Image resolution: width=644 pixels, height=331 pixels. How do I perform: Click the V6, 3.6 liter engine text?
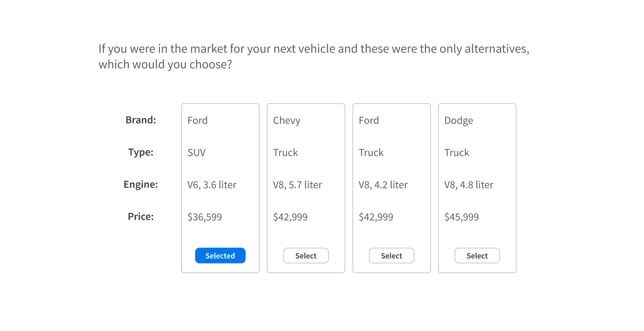pyautogui.click(x=212, y=185)
